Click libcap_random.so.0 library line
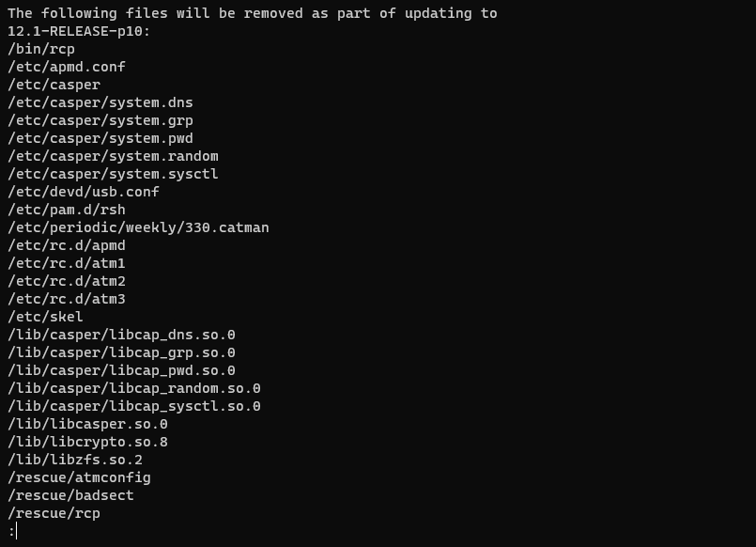756x547 pixels. tap(134, 388)
